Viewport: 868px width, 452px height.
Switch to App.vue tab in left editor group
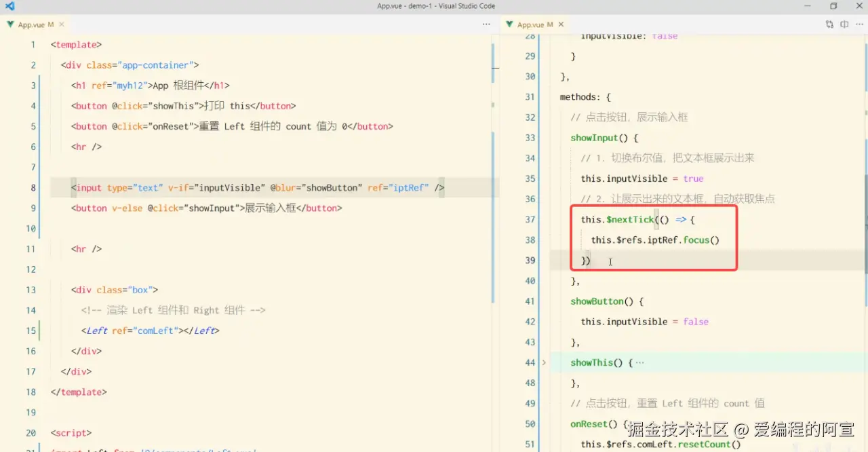click(x=35, y=24)
